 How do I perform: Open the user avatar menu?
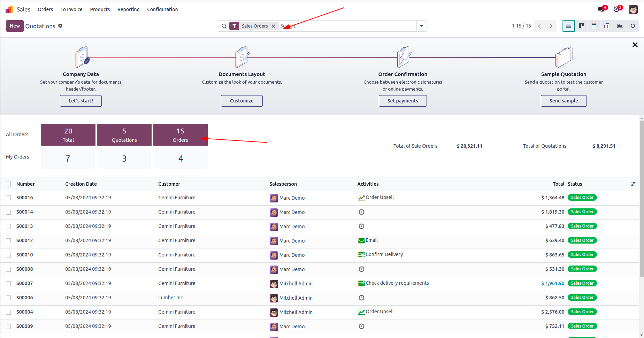(x=633, y=9)
